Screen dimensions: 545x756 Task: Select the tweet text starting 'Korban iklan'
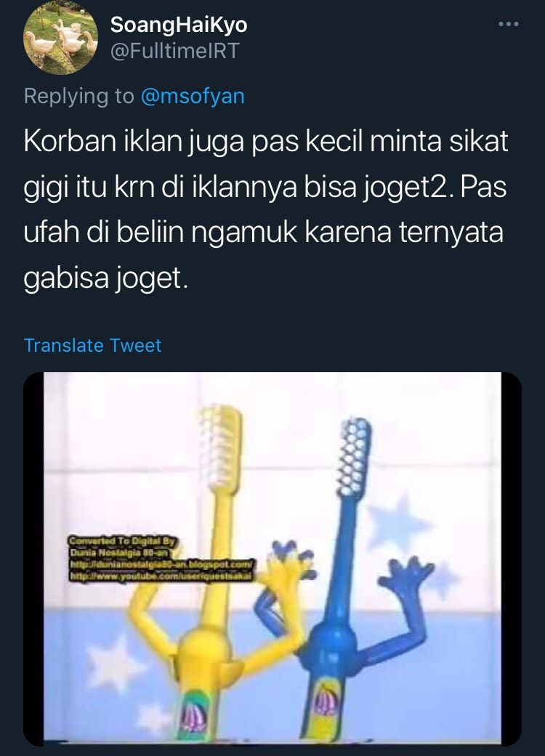point(265,210)
